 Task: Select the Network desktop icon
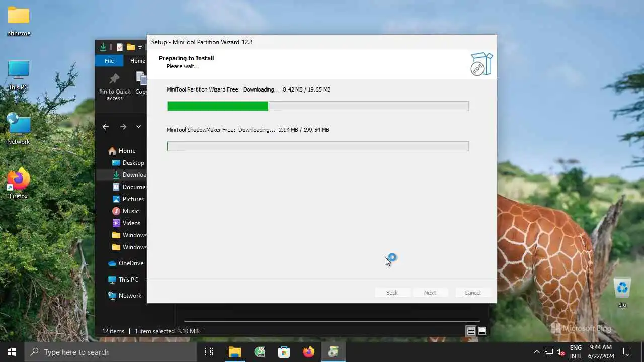(x=19, y=129)
